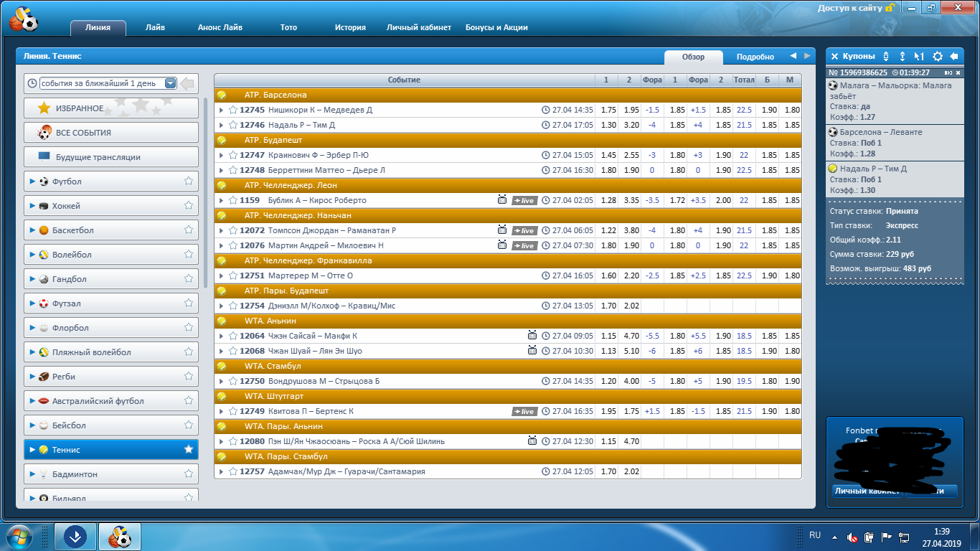Expand the Хоккей sport category
This screenshot has height=551, width=980.
click(x=33, y=206)
